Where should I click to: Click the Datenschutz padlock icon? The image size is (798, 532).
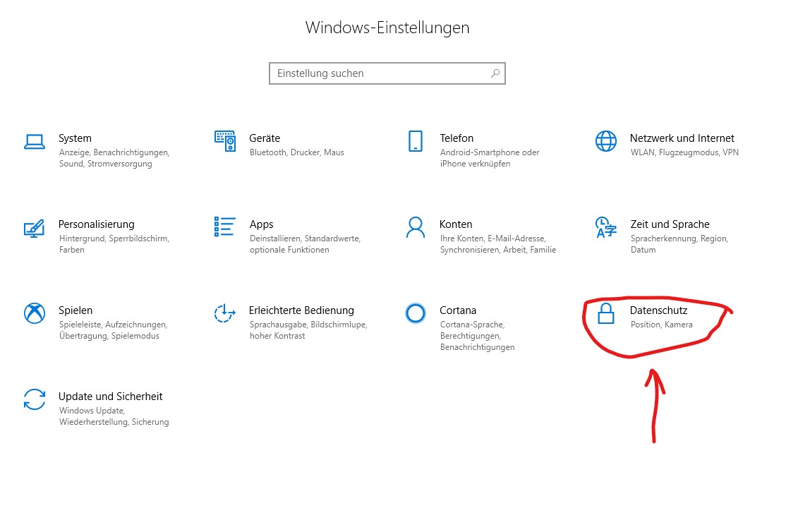(605, 313)
